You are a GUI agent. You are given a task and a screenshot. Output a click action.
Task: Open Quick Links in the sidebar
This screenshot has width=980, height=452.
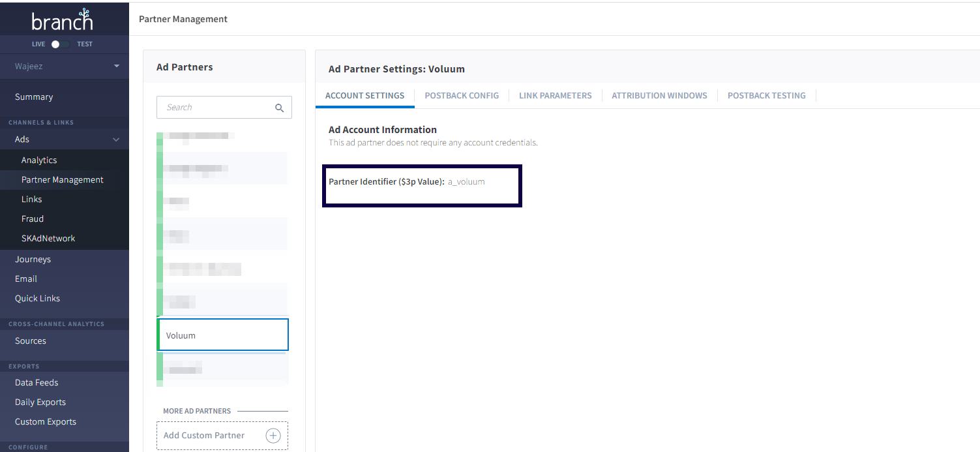click(x=37, y=299)
